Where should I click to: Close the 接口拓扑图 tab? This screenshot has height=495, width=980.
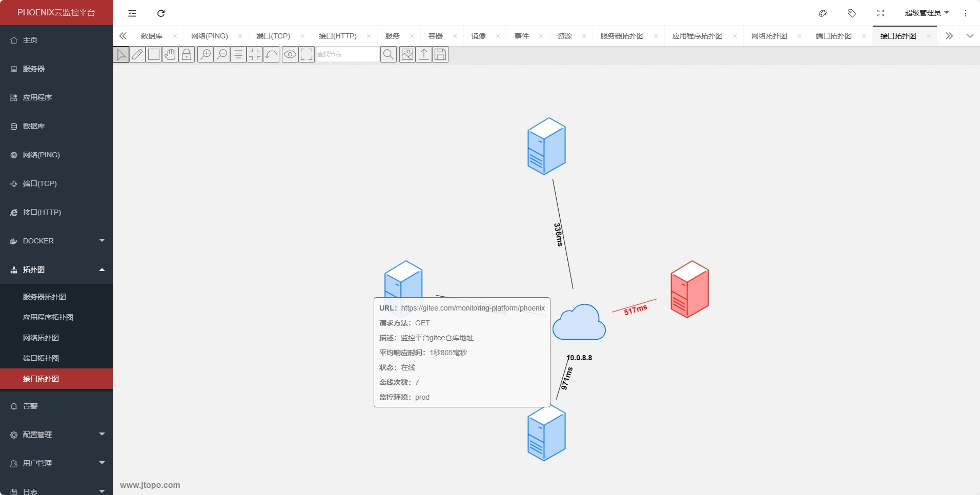pyautogui.click(x=929, y=36)
